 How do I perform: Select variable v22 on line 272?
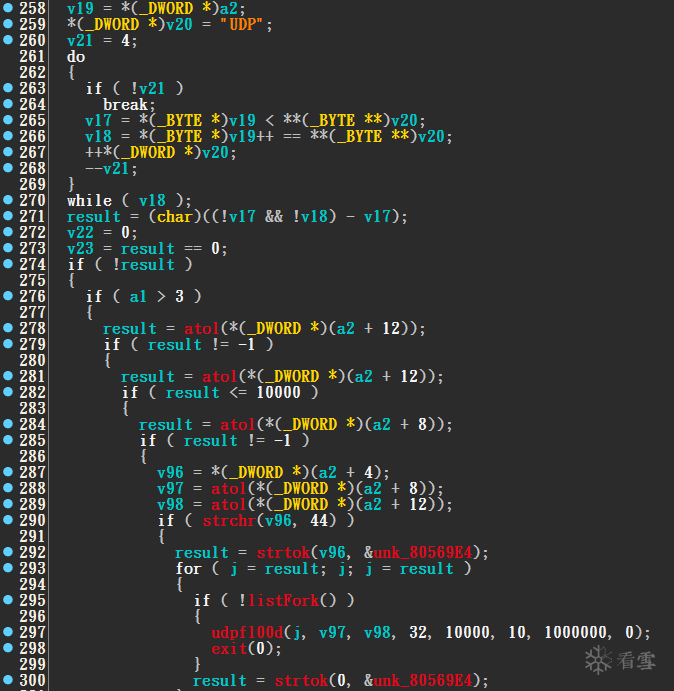point(80,232)
